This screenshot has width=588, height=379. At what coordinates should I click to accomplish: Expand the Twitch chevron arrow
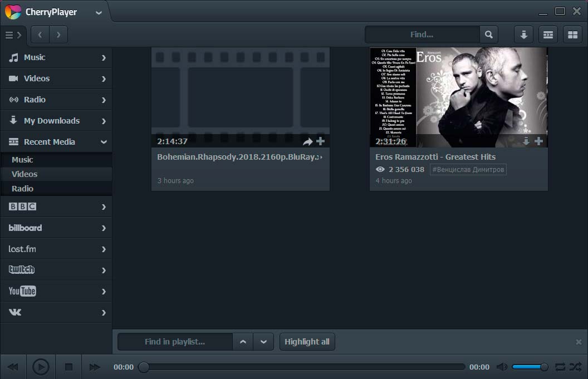(104, 270)
